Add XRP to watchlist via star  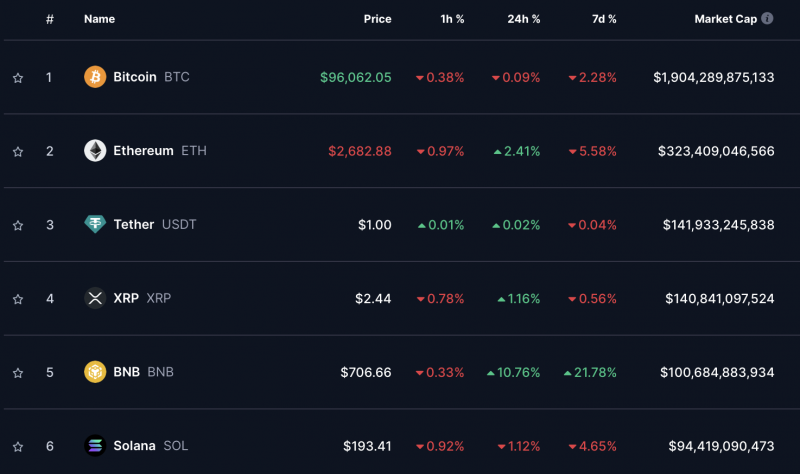point(18,299)
